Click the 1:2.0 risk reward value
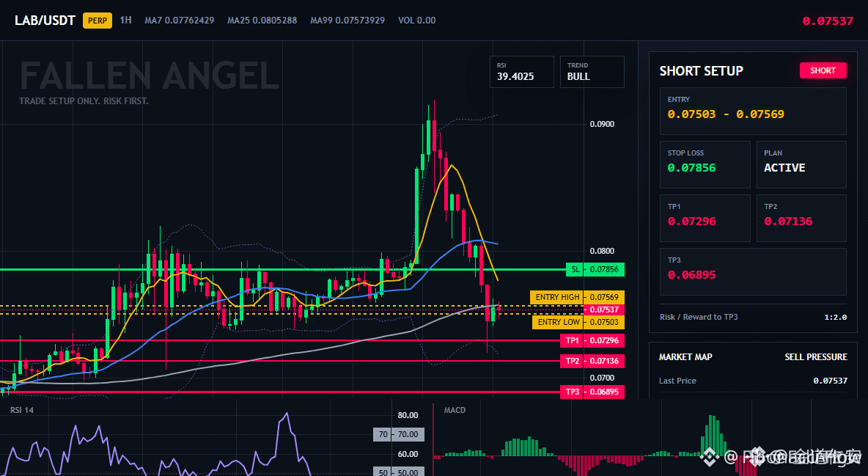This screenshot has height=476, width=868. click(835, 318)
